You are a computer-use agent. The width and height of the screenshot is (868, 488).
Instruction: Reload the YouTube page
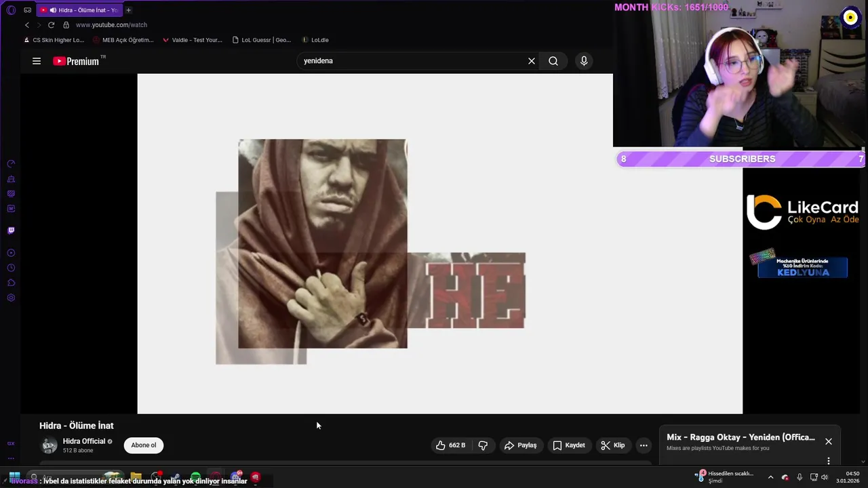pos(51,25)
